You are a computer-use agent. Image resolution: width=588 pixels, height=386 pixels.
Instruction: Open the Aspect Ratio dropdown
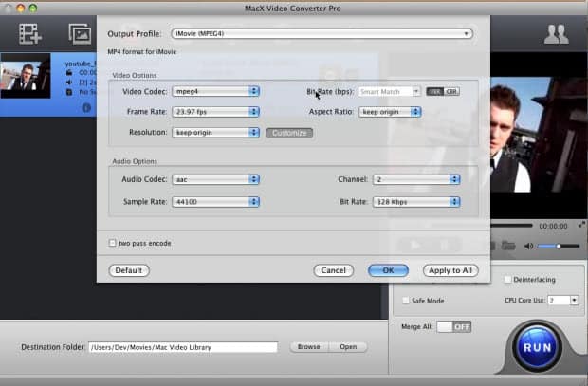pos(390,112)
